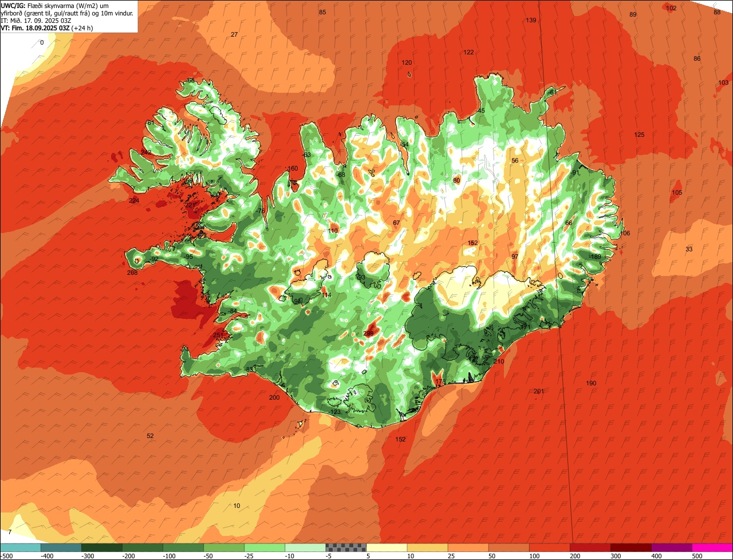Image resolution: width=733 pixels, height=560 pixels.
Task: Click the '54' value on the map
Action: point(405,144)
